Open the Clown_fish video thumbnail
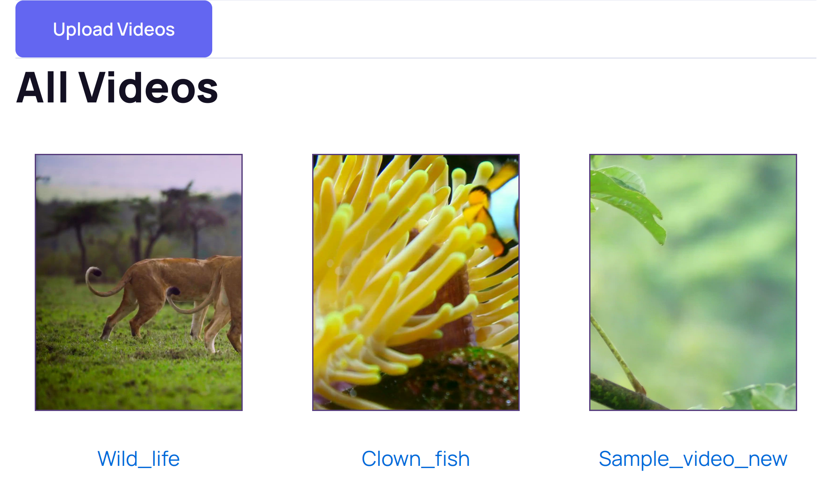The height and width of the screenshot is (504, 825). 416,282
